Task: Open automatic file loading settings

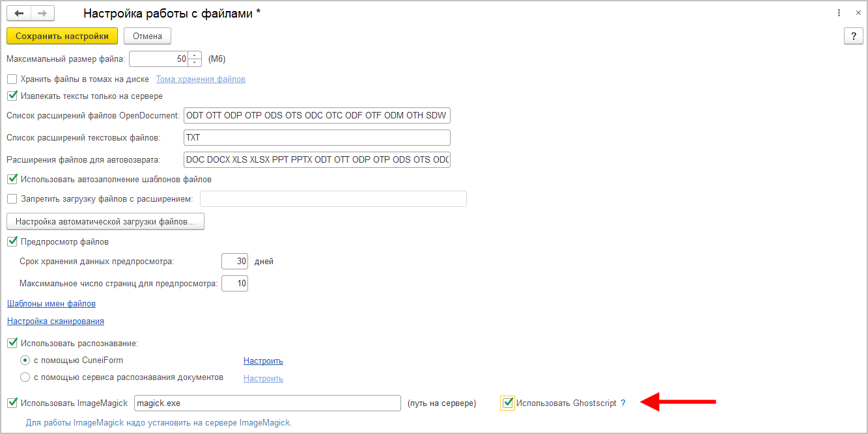Action: pos(105,222)
